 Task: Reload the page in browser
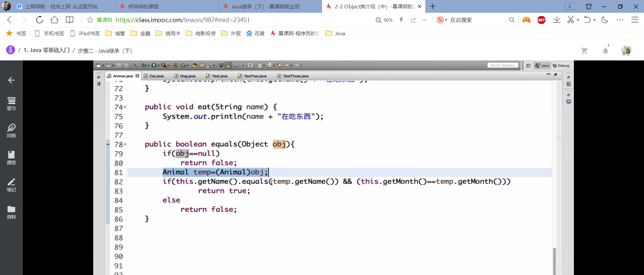pyautogui.click(x=40, y=20)
